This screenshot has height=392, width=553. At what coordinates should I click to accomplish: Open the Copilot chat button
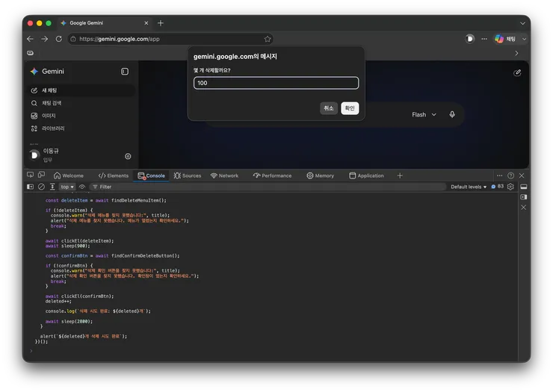coord(505,39)
